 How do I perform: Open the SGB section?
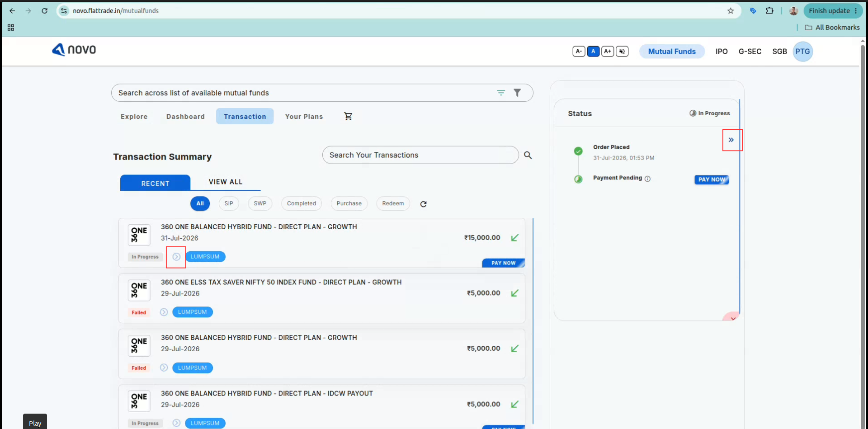779,52
